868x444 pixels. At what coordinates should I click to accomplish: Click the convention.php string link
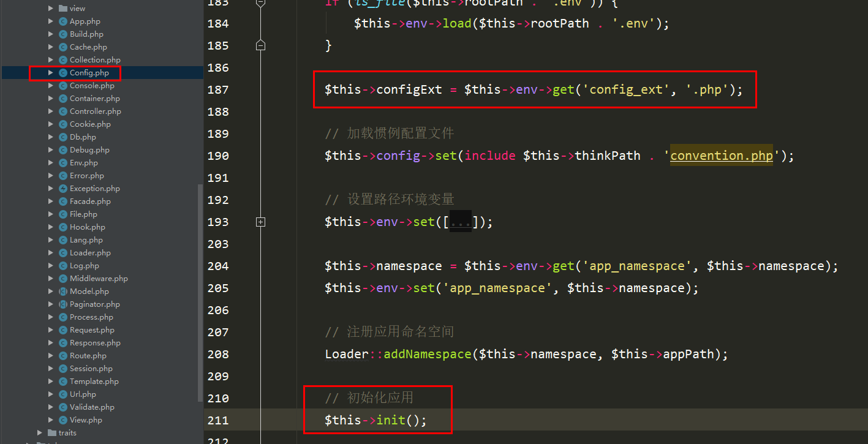(x=722, y=156)
